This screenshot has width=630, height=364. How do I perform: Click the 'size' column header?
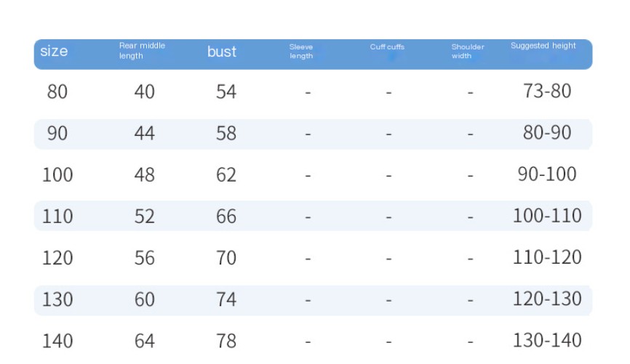click(54, 51)
